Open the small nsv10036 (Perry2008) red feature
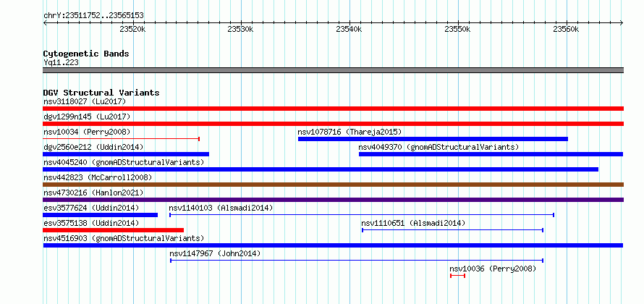This screenshot has height=304, width=644. click(x=457, y=276)
